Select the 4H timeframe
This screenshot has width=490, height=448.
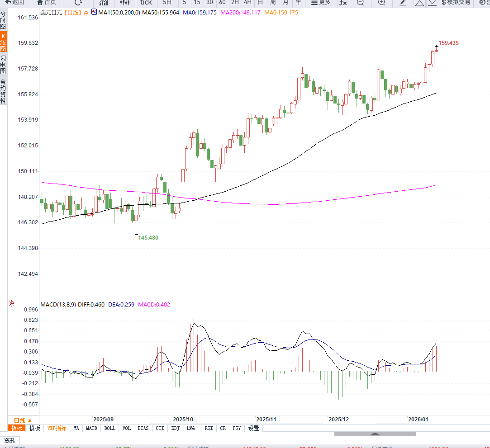pos(248,3)
